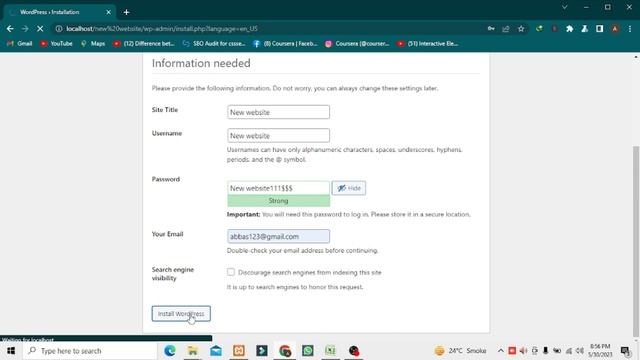
Task: Open network icon in system tray
Action: [569, 351]
